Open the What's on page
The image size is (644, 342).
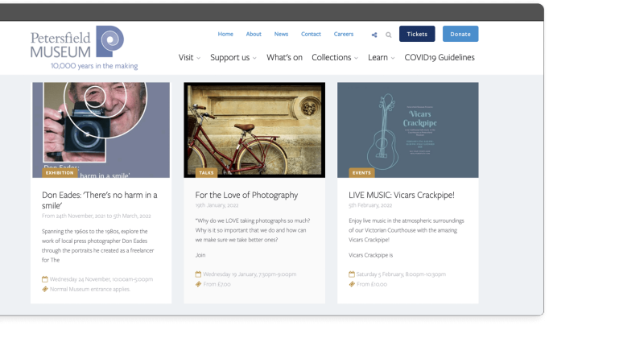click(284, 57)
